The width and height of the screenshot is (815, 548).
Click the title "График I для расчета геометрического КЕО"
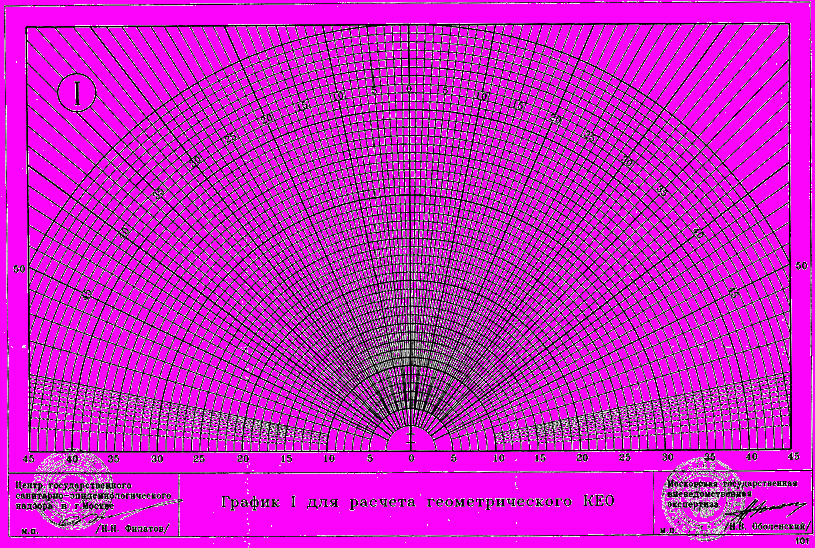(418, 502)
